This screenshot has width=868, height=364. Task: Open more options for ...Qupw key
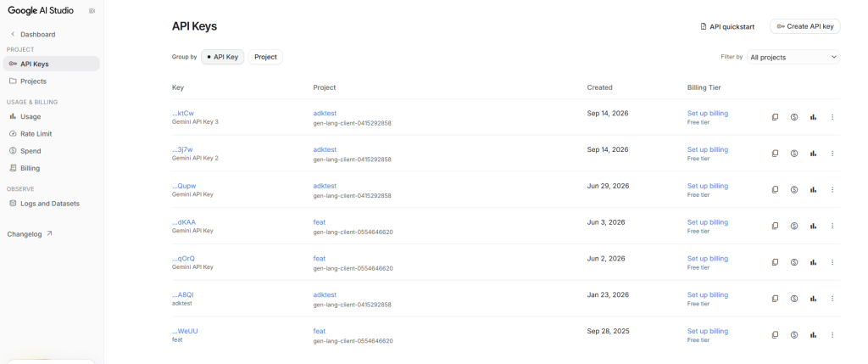coord(832,189)
